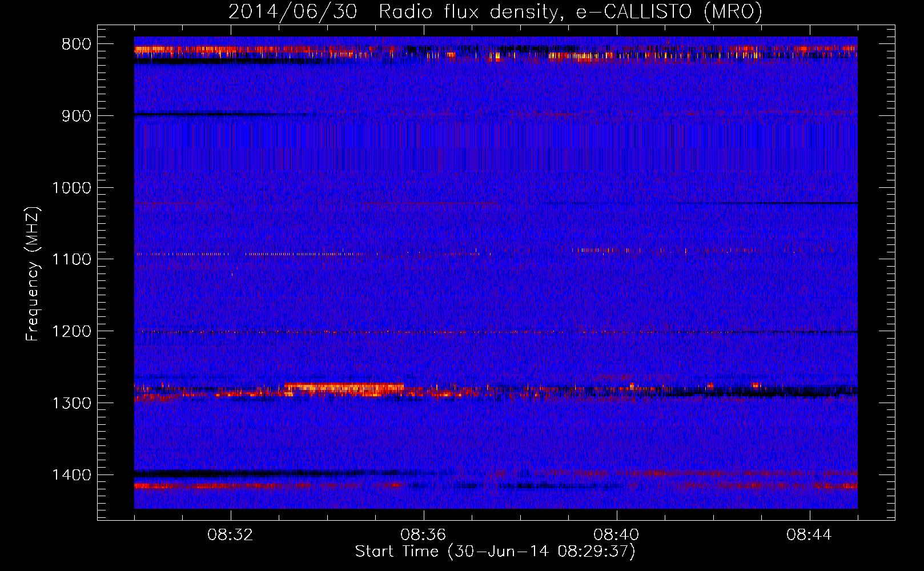Select the 1100 frequency axis label
The width and height of the screenshot is (924, 571).
pyautogui.click(x=71, y=259)
